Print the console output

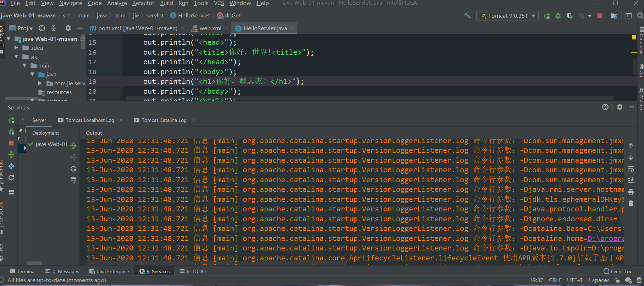(631, 192)
